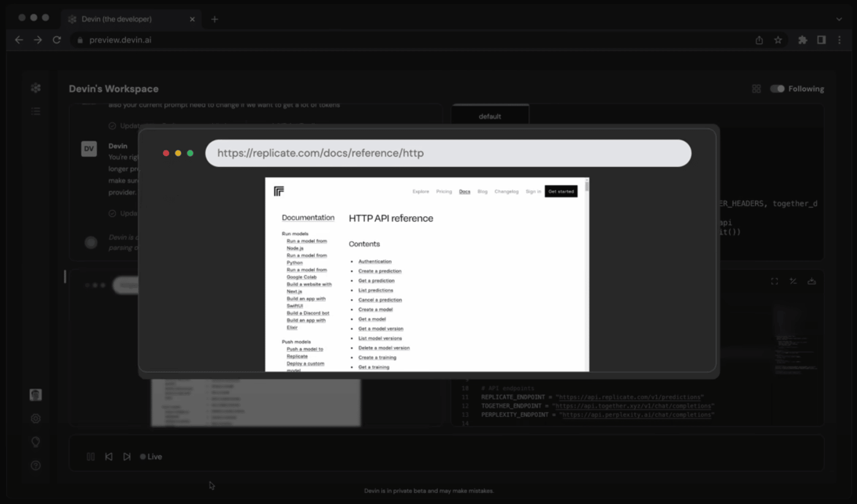The width and height of the screenshot is (857, 504).
Task: Open Pricing in Replicate nav
Action: (444, 192)
